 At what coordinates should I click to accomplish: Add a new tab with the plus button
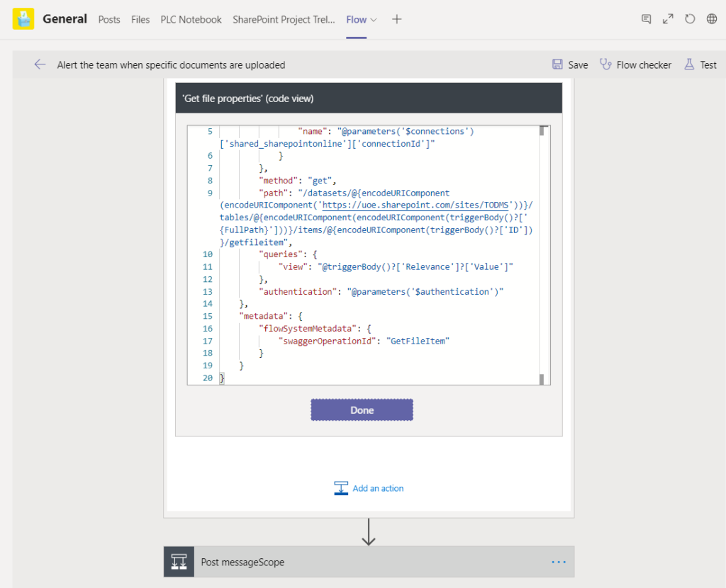(396, 19)
